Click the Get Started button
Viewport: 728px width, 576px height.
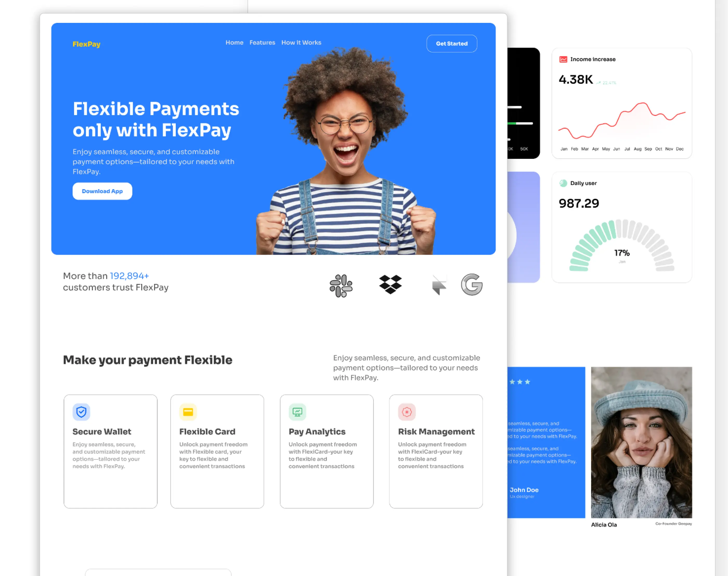click(x=451, y=43)
